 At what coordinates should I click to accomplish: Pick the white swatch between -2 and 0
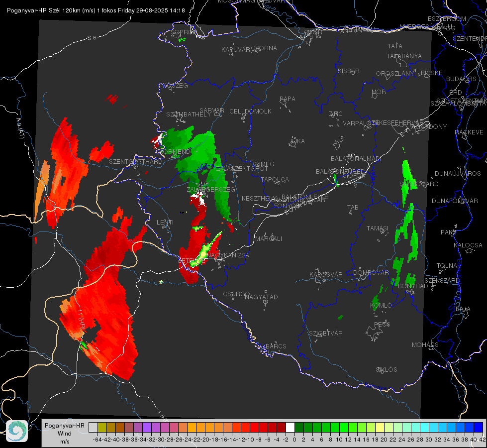290,427
